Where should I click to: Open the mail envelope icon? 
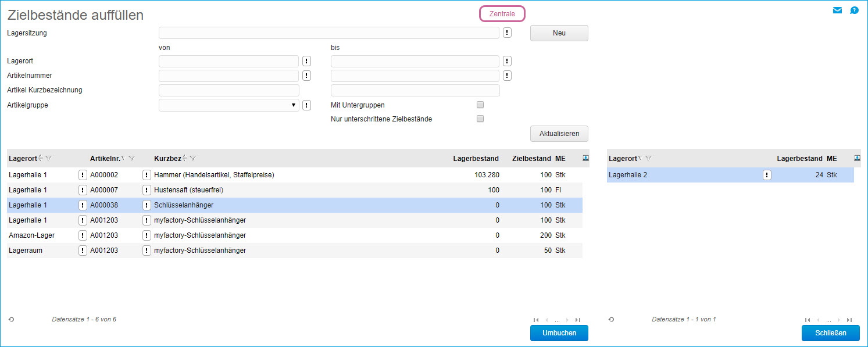click(837, 10)
